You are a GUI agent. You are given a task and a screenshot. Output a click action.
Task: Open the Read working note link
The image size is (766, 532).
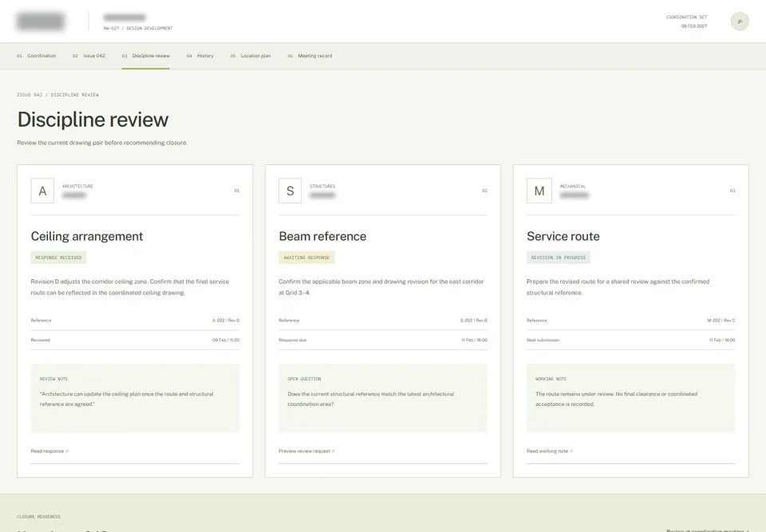click(x=550, y=451)
